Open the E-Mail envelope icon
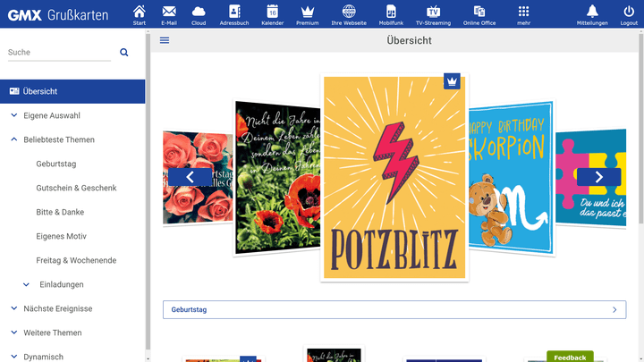Viewport: 644px width, 362px height. pos(169,12)
